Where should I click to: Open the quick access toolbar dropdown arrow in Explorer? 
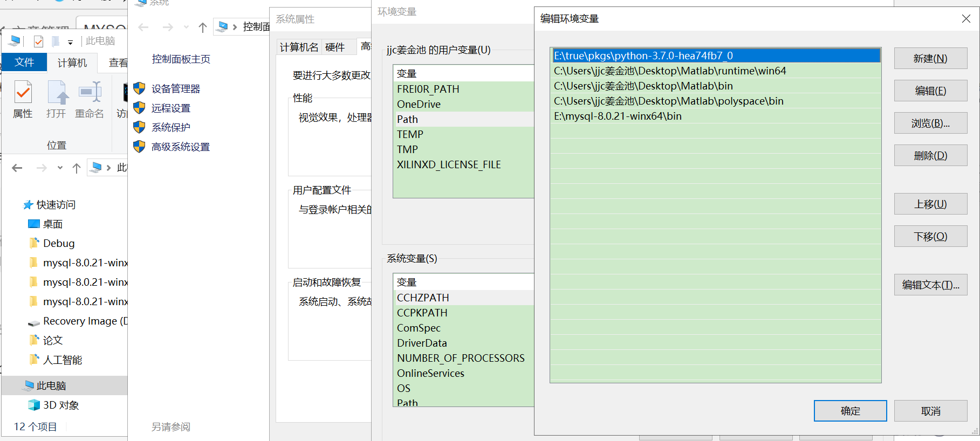(x=70, y=42)
